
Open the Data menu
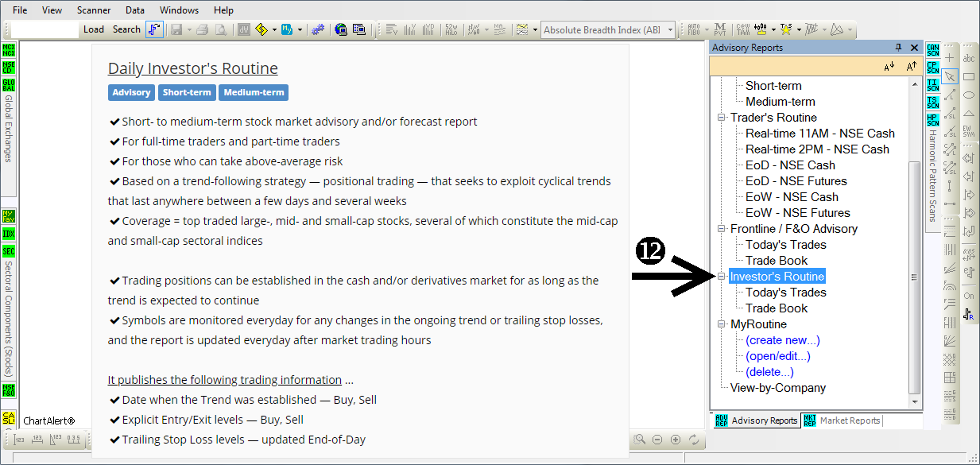click(135, 10)
